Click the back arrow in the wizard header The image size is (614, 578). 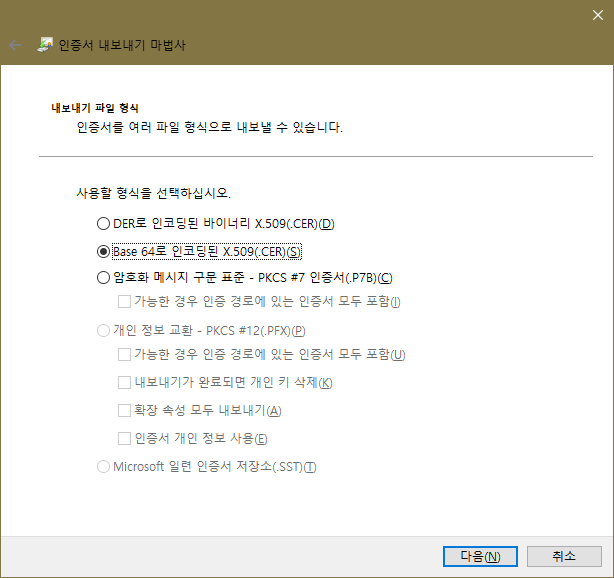tap(15, 45)
